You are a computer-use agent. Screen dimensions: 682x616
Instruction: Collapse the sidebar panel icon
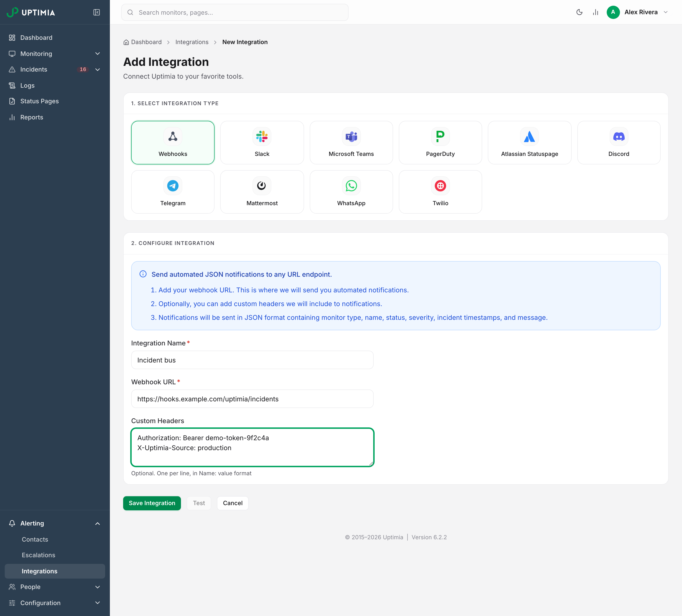click(x=96, y=13)
